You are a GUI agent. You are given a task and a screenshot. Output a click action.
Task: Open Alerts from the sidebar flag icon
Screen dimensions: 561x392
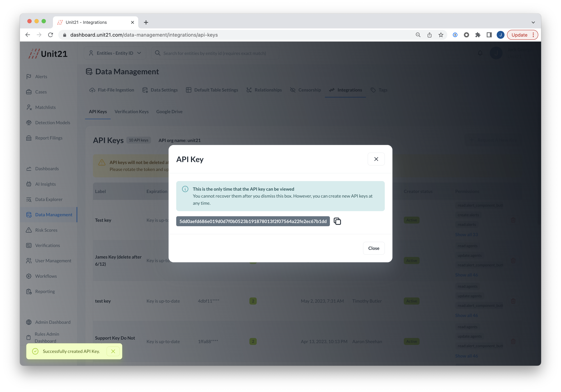click(29, 76)
